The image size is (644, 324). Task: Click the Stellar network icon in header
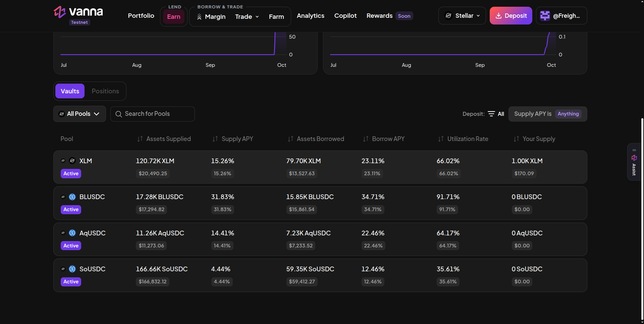(448, 16)
